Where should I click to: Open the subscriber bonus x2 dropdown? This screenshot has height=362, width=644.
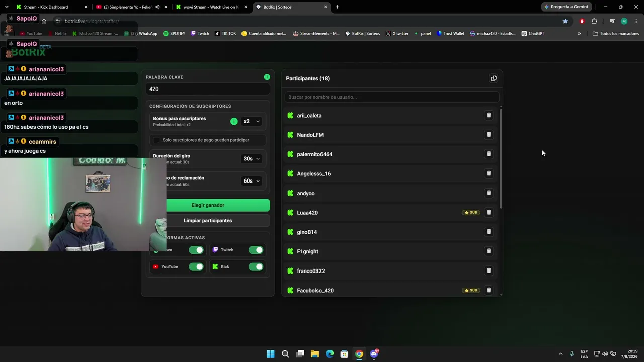pyautogui.click(x=252, y=121)
